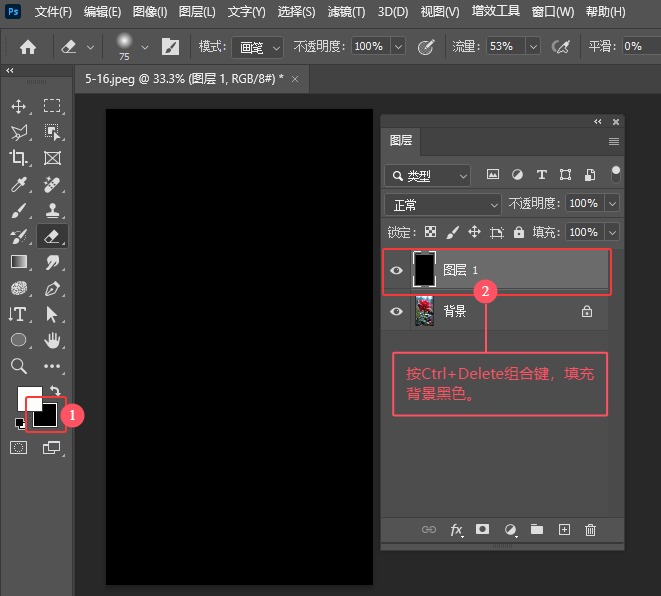
Task: Open the brush preset picker dropdown
Action: pyautogui.click(x=145, y=47)
